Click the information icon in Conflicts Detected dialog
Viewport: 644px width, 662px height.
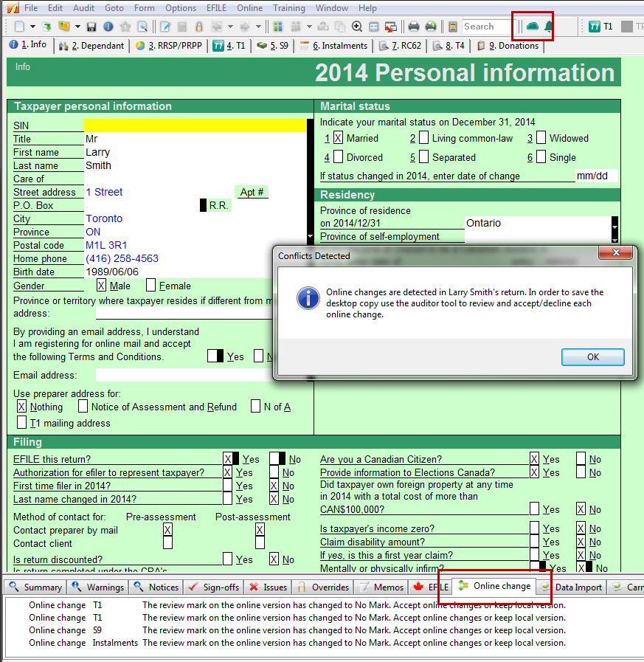tap(308, 298)
